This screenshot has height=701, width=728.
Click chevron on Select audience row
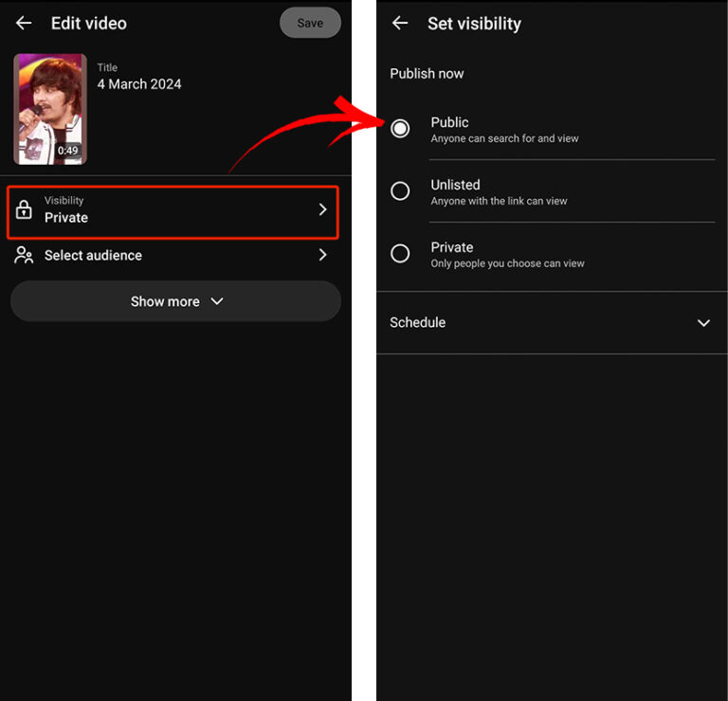[322, 255]
